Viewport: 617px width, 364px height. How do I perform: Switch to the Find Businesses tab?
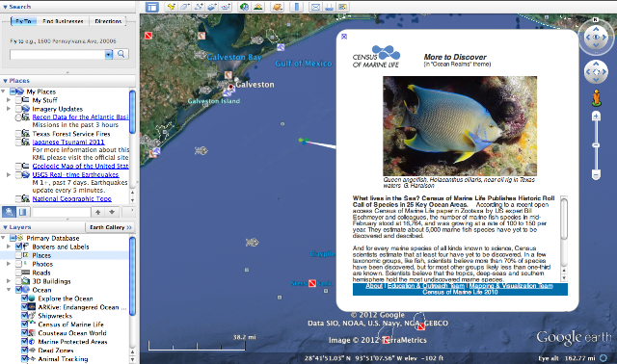(63, 21)
